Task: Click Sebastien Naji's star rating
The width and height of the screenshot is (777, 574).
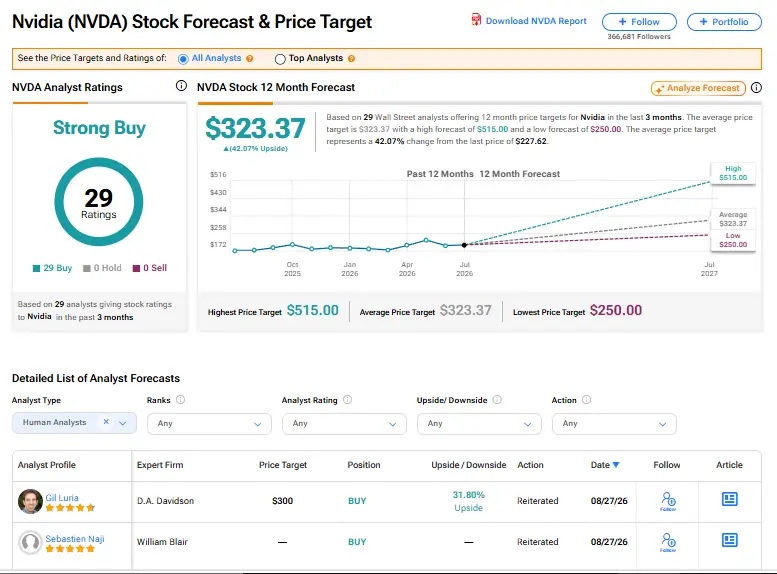Action: coord(70,549)
